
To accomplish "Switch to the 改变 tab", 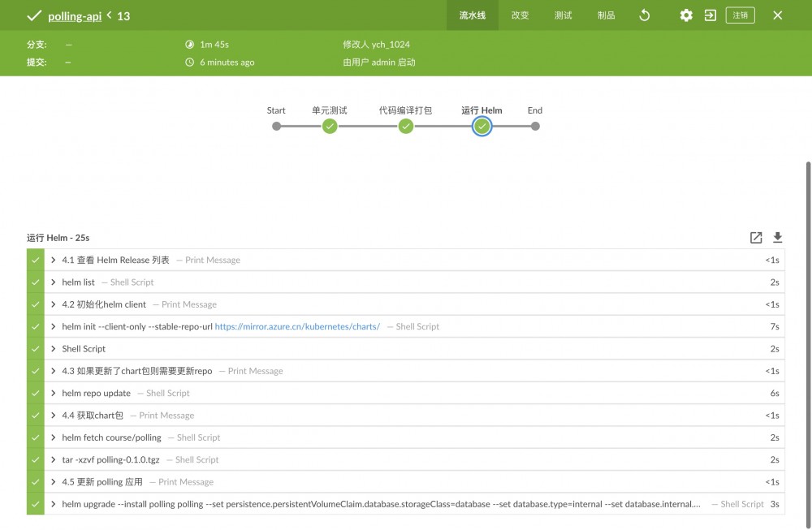I will tap(520, 15).
